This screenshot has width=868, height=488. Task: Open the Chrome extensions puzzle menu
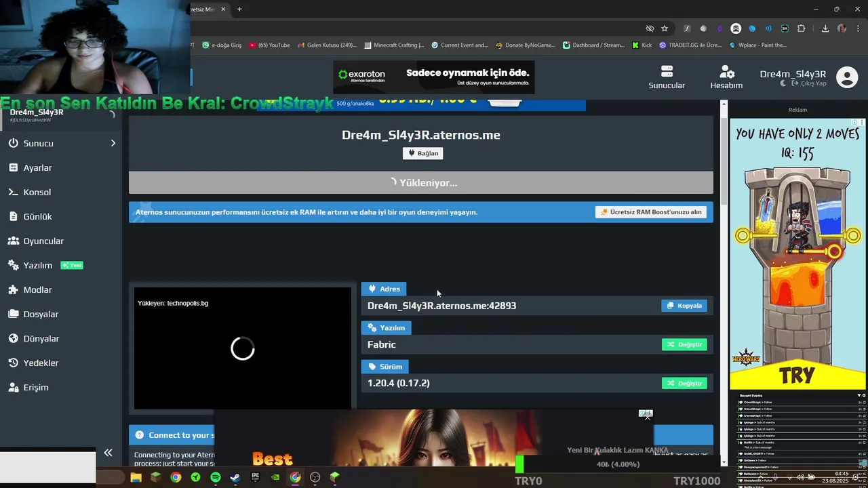point(802,28)
